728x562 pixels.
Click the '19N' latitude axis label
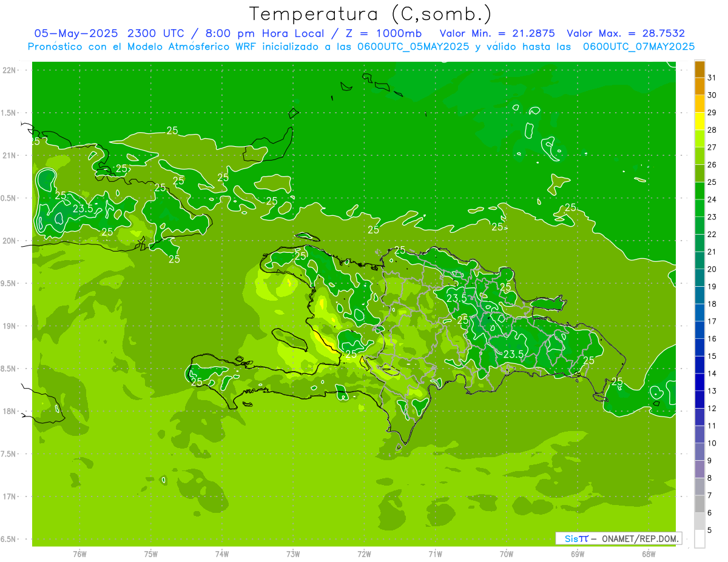[x=9, y=326]
